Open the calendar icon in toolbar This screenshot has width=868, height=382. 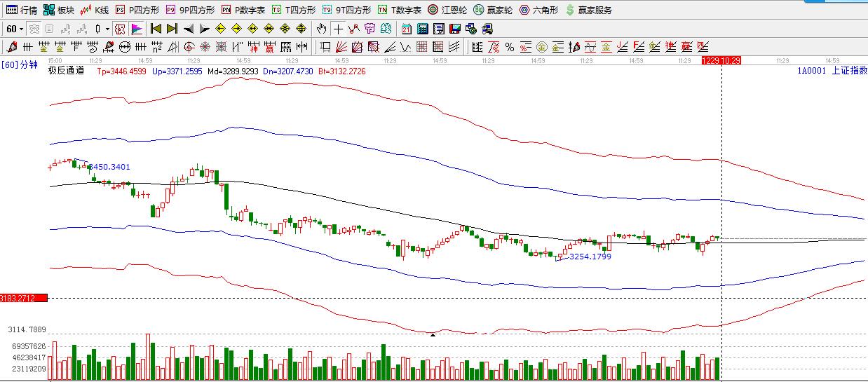point(407,29)
